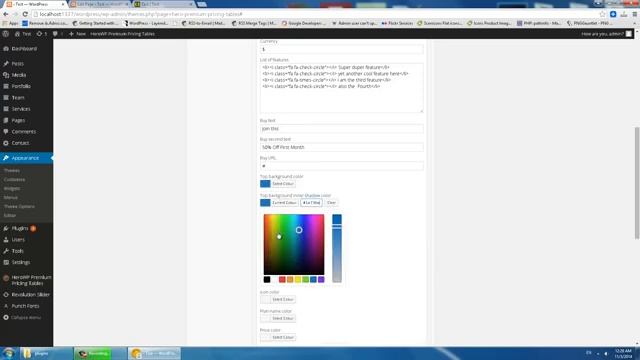The height and width of the screenshot is (360, 640).
Task: Click the Contact gear icon in sidebar
Action: click(x=6, y=143)
